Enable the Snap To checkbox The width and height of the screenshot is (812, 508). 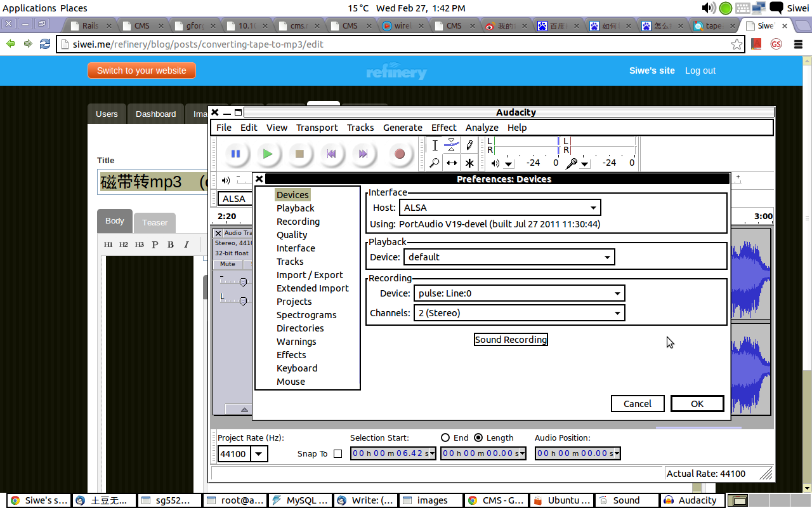point(337,453)
